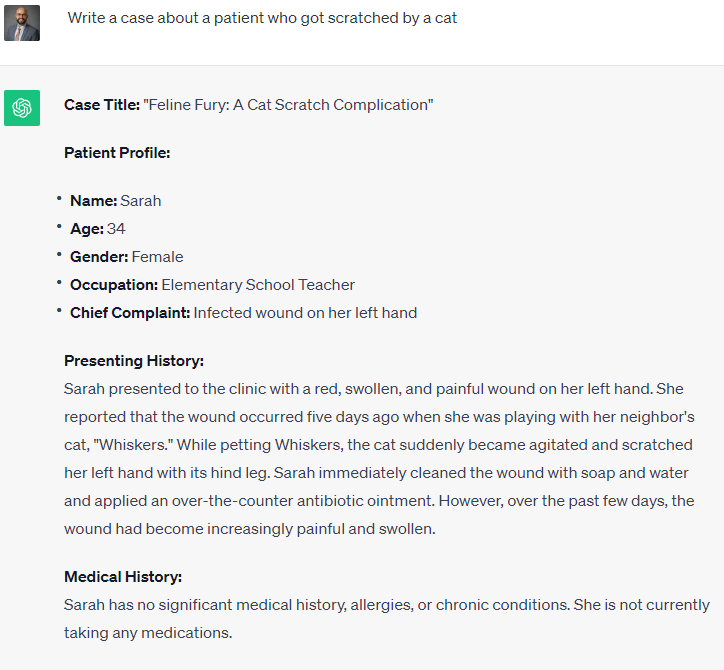Click the "no significant medical history" sentence
This screenshot has width=724, height=670.
point(317,605)
